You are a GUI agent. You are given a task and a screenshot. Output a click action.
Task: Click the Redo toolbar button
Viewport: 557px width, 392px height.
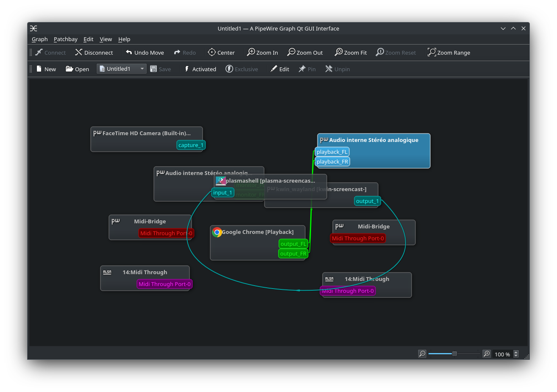click(185, 53)
